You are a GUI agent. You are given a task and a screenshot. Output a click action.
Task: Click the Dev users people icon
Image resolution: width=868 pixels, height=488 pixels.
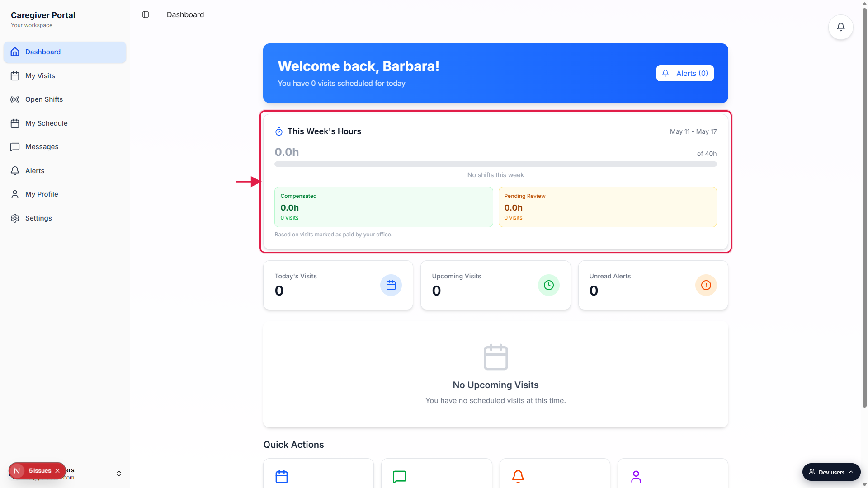[x=812, y=472]
